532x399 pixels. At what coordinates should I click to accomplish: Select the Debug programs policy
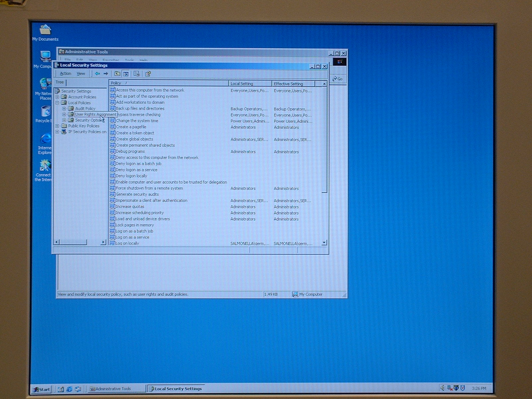(130, 151)
